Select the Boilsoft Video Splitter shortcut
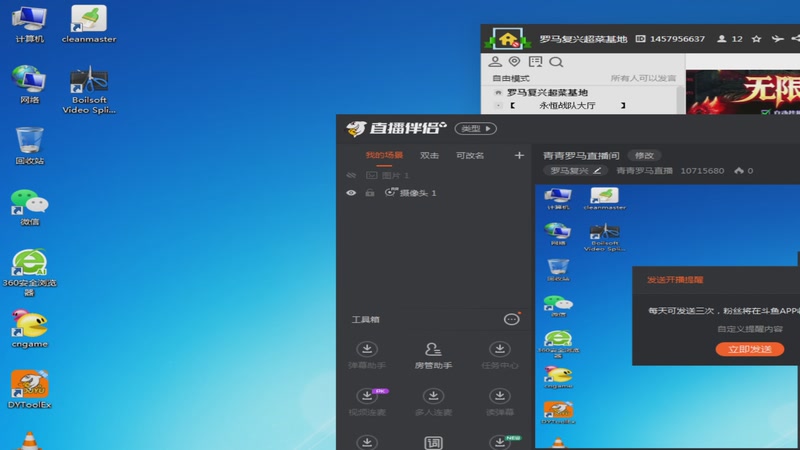Image resolution: width=800 pixels, height=450 pixels. pos(89,90)
